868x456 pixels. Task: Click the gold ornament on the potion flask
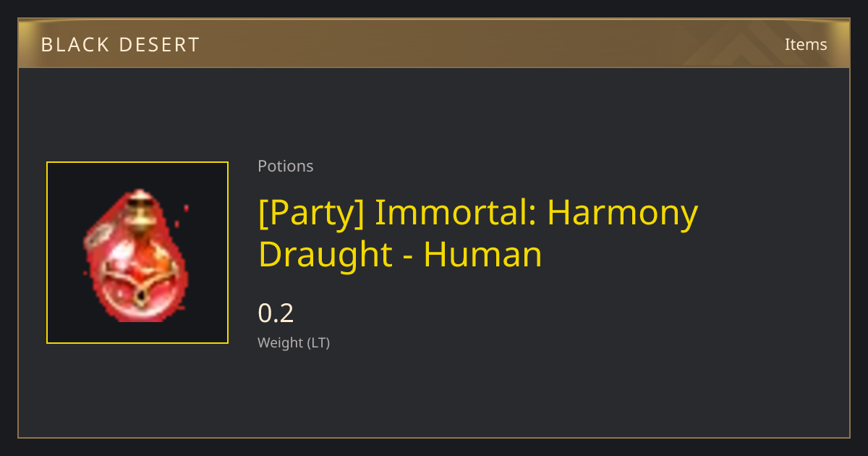pyautogui.click(x=137, y=286)
